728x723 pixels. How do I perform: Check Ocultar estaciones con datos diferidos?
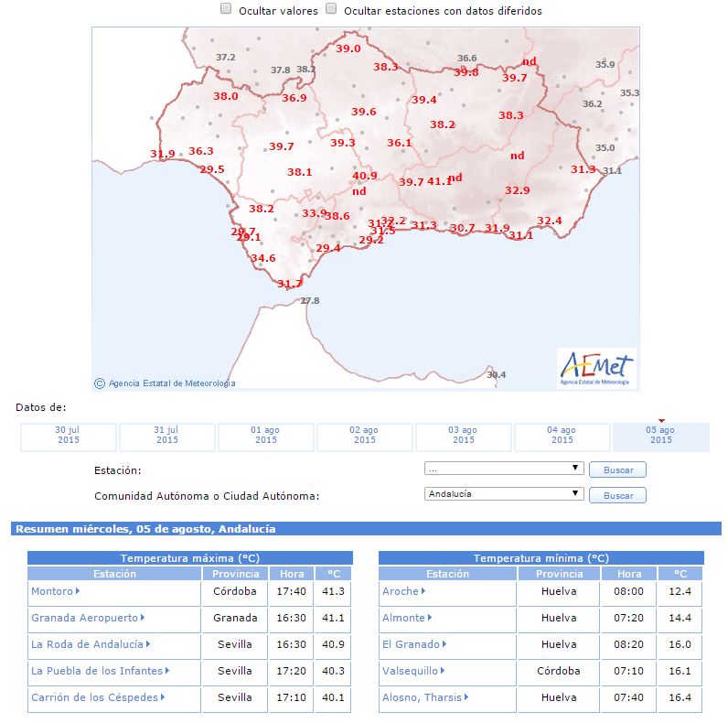pyautogui.click(x=331, y=9)
